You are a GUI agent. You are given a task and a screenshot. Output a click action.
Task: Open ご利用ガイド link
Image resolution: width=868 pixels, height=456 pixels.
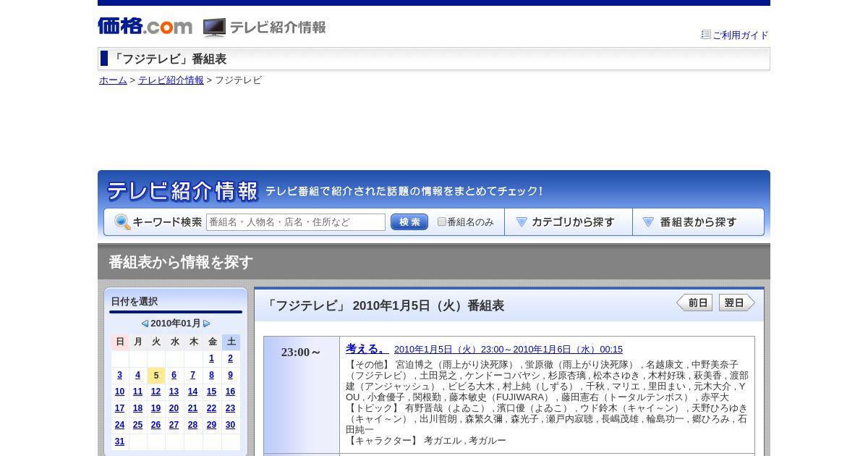(741, 35)
